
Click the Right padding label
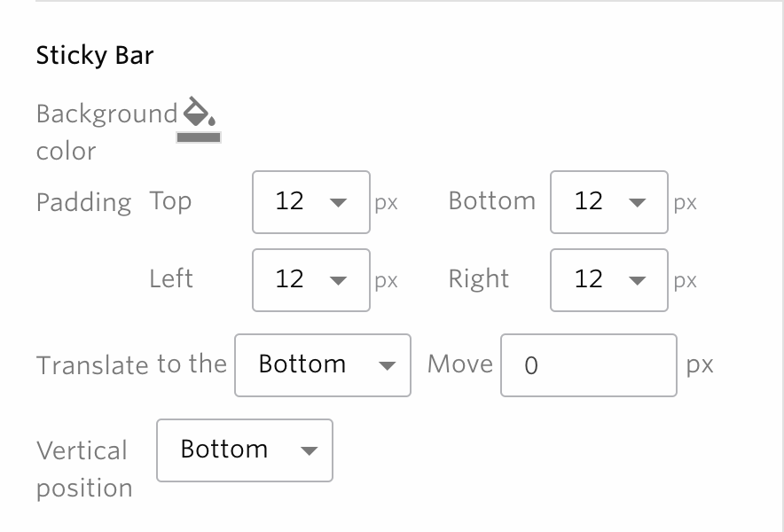coord(479,279)
